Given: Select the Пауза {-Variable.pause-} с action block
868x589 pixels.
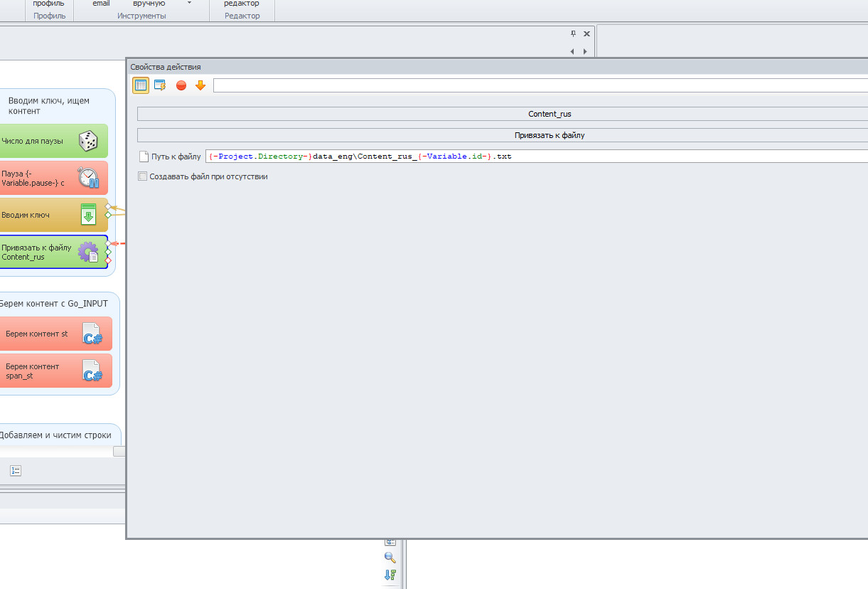Looking at the screenshot, I should point(53,178).
